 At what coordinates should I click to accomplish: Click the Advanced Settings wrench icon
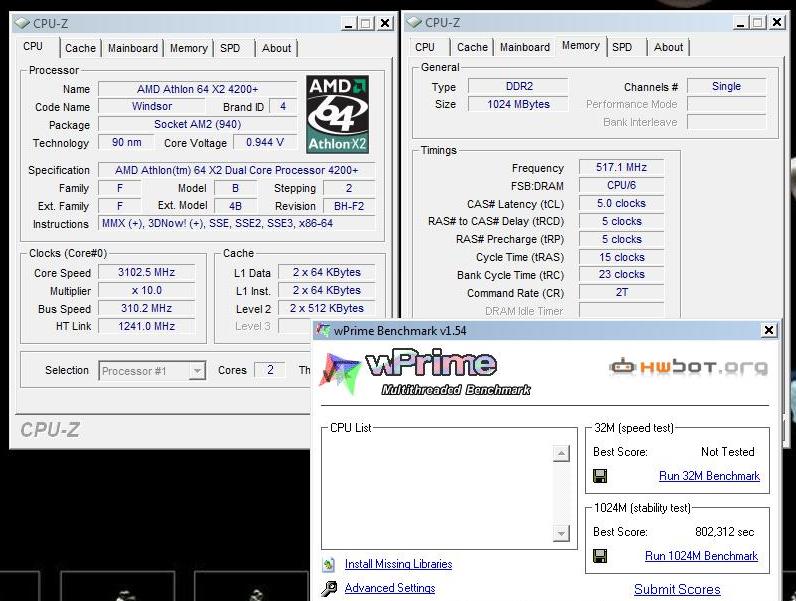329,588
